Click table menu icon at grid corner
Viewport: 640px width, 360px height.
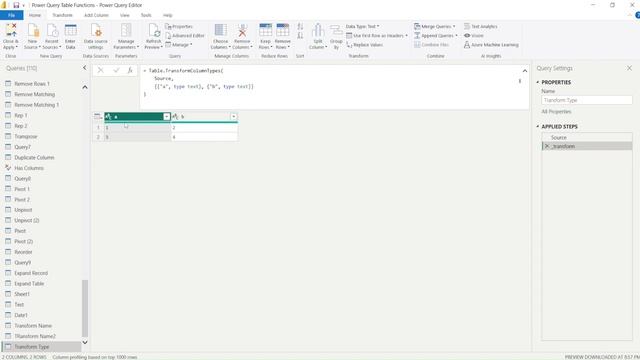coord(98,117)
